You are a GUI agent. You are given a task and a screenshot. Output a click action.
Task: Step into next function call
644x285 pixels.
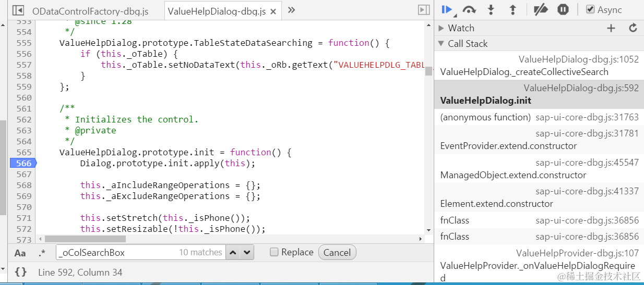coord(491,9)
